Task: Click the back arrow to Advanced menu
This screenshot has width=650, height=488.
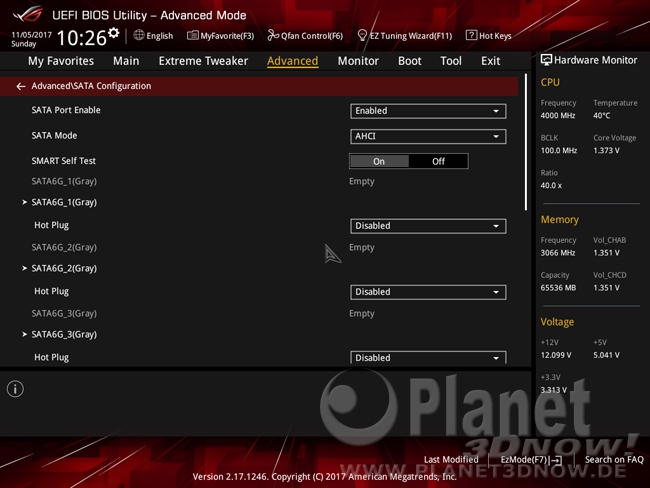Action: coord(21,86)
